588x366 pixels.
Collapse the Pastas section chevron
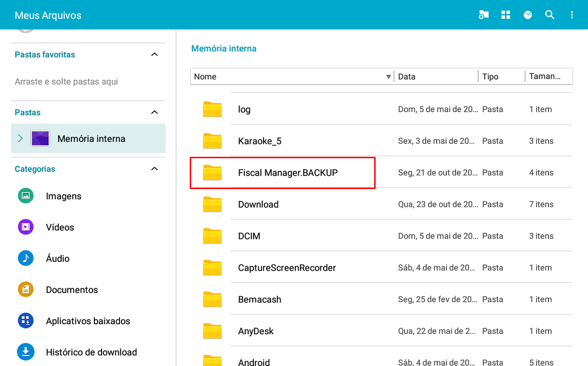155,112
